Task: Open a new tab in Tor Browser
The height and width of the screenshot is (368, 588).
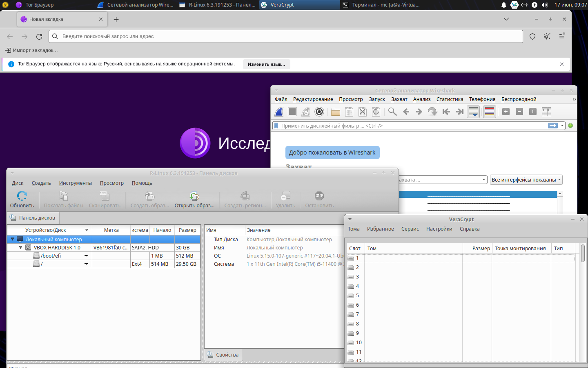Action: pyautogui.click(x=116, y=19)
